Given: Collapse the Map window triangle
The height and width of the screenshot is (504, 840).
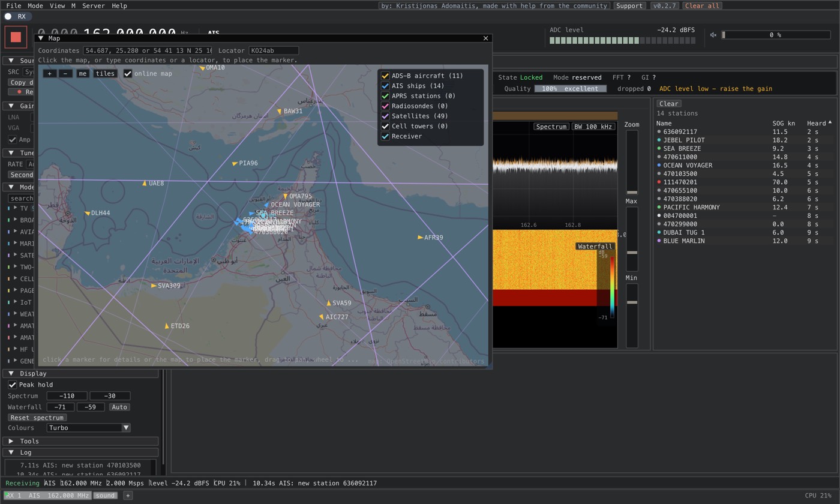Looking at the screenshot, I should click(x=41, y=38).
